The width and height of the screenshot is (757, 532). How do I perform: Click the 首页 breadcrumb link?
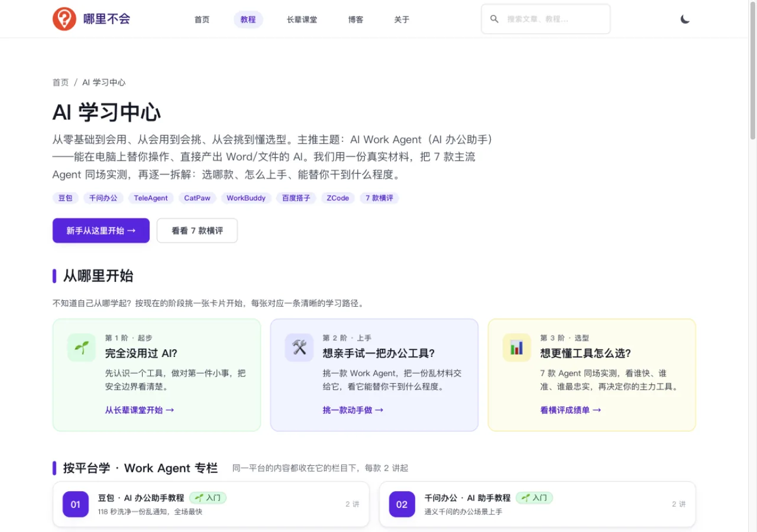tap(61, 82)
